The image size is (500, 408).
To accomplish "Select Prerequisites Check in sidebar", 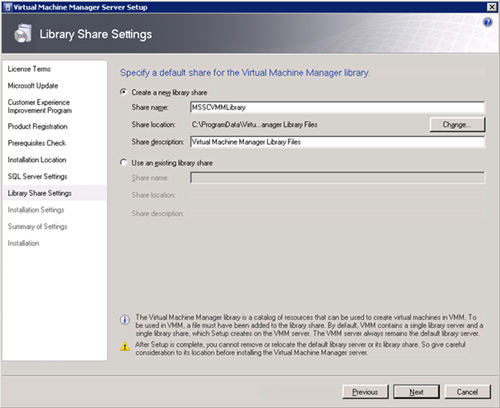I will point(37,143).
